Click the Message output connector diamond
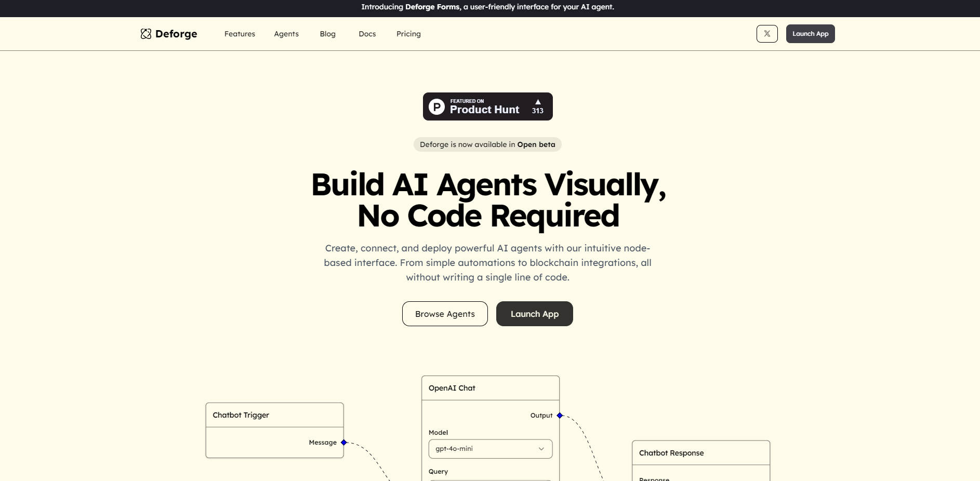This screenshot has height=481, width=980. pyautogui.click(x=343, y=443)
